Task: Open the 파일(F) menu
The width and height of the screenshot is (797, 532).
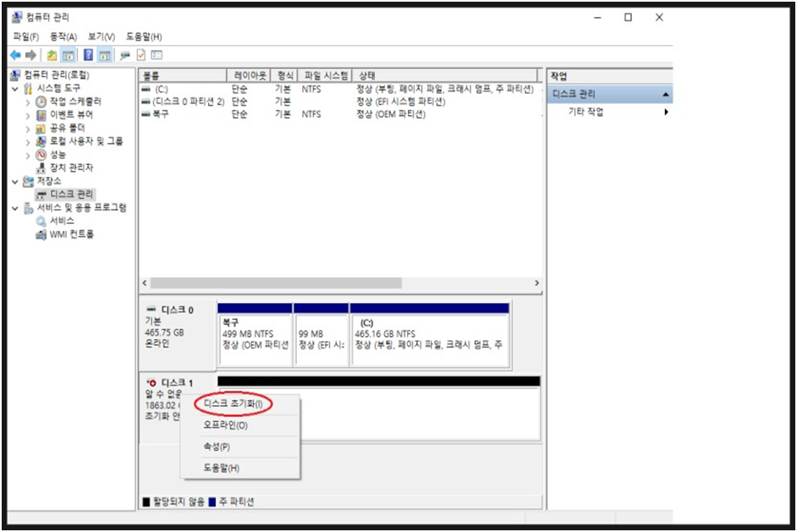Action: point(25,37)
